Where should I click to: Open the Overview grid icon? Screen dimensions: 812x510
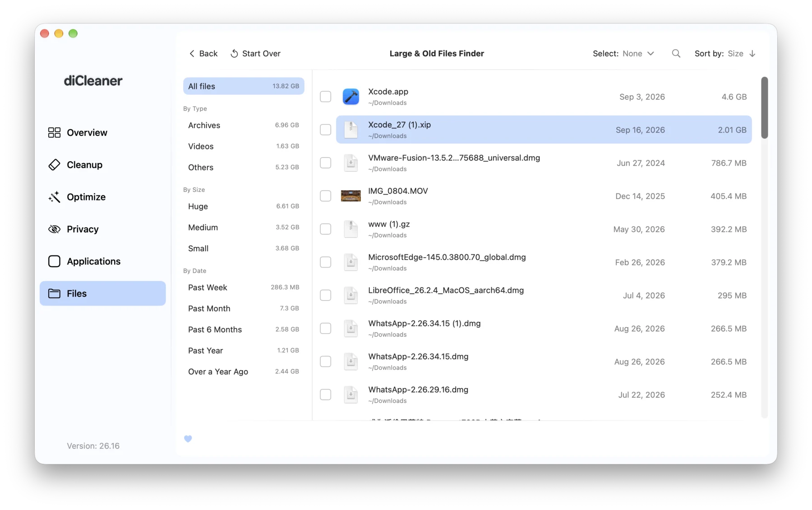[x=54, y=132]
